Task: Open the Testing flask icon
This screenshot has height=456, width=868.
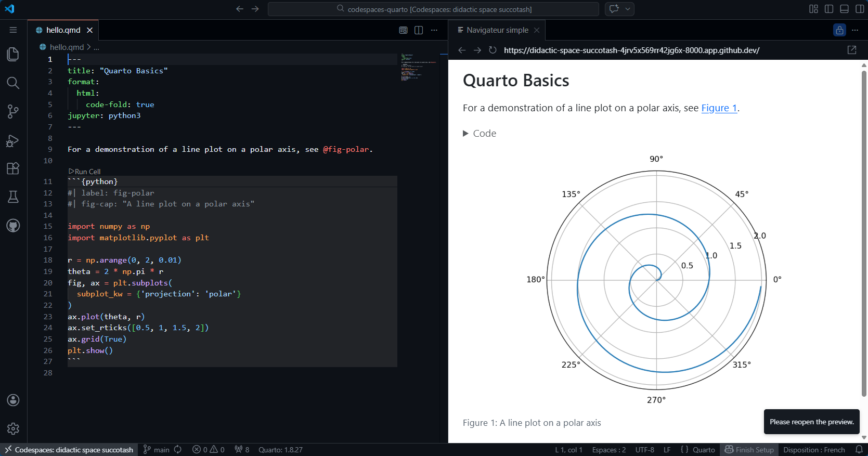Action: [x=13, y=197]
